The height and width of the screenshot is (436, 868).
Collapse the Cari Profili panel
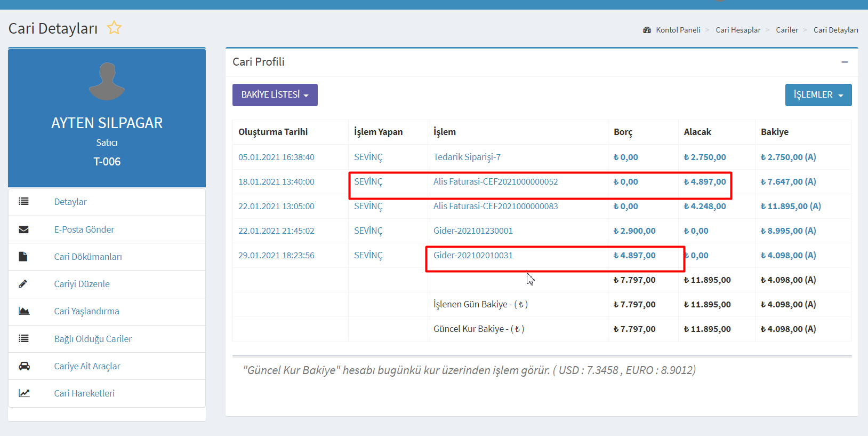tap(845, 62)
